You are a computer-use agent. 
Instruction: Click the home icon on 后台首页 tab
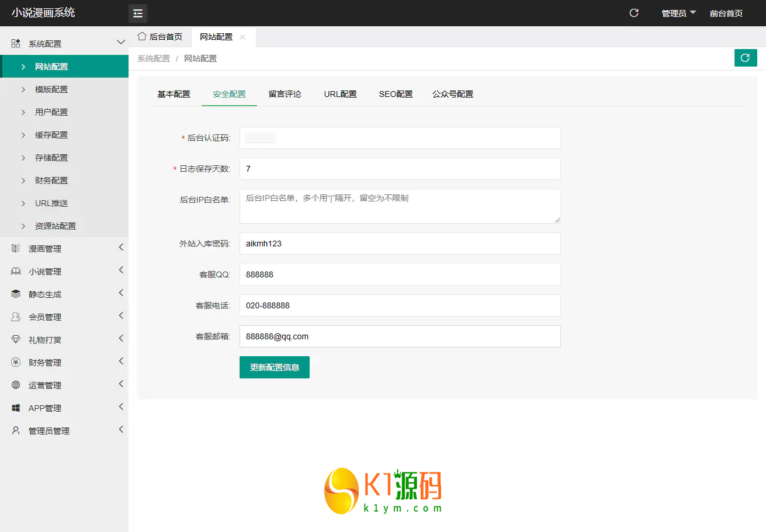click(141, 36)
